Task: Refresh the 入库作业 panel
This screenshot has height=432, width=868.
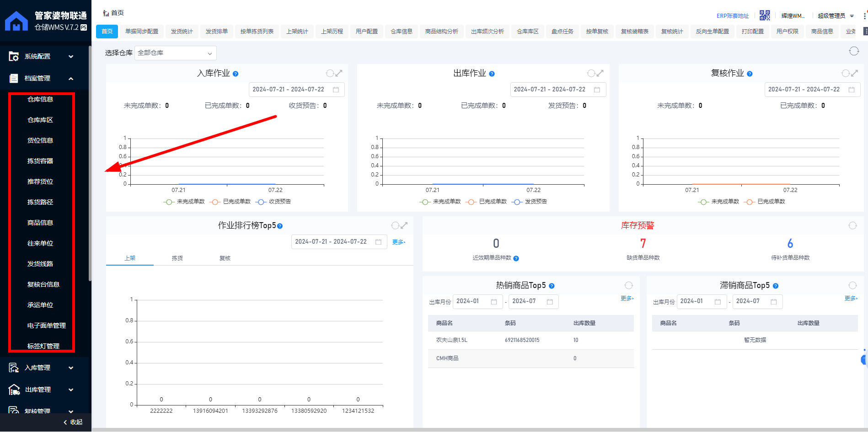Action: tap(330, 73)
